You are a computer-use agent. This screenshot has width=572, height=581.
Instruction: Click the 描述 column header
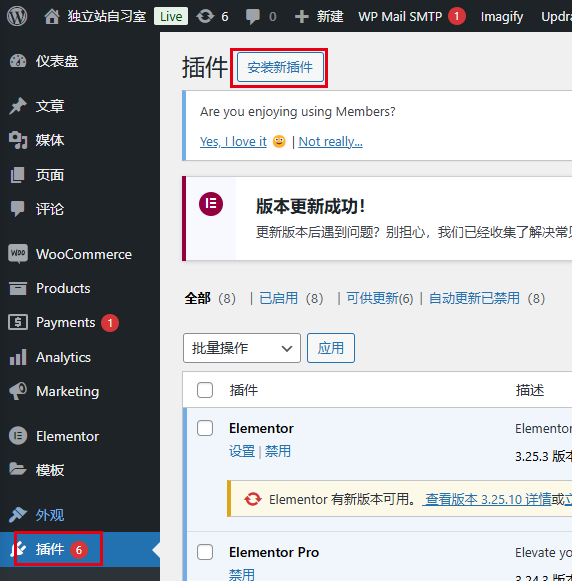point(530,390)
